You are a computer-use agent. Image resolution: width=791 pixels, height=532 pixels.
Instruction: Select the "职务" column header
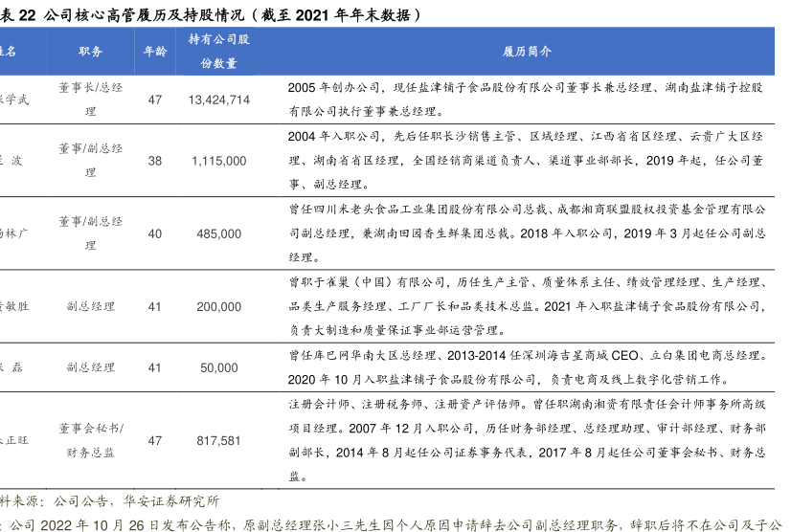pos(91,52)
